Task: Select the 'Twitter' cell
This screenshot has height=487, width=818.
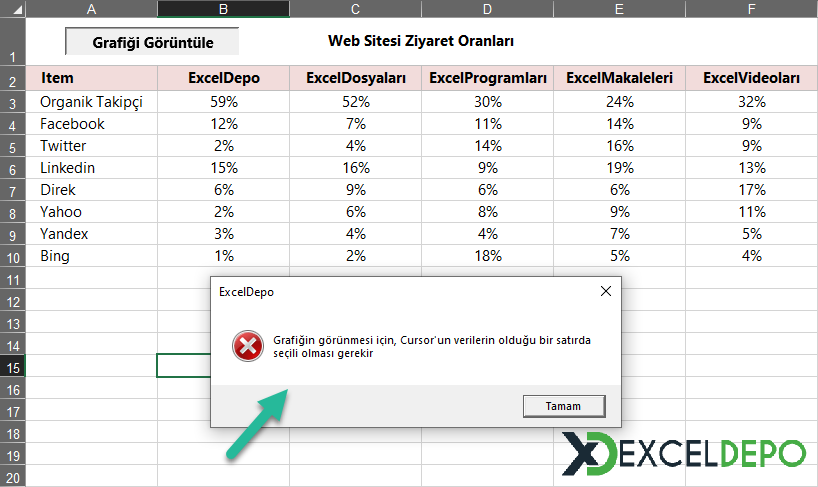Action: pos(91,146)
